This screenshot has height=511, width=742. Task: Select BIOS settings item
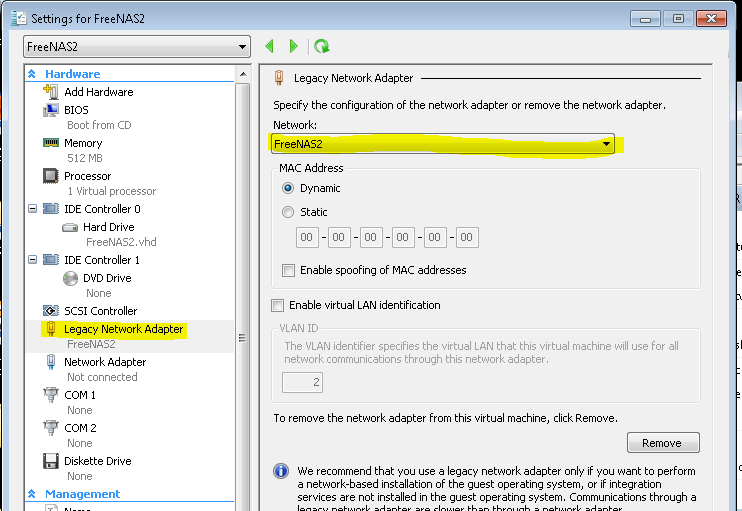(76, 110)
